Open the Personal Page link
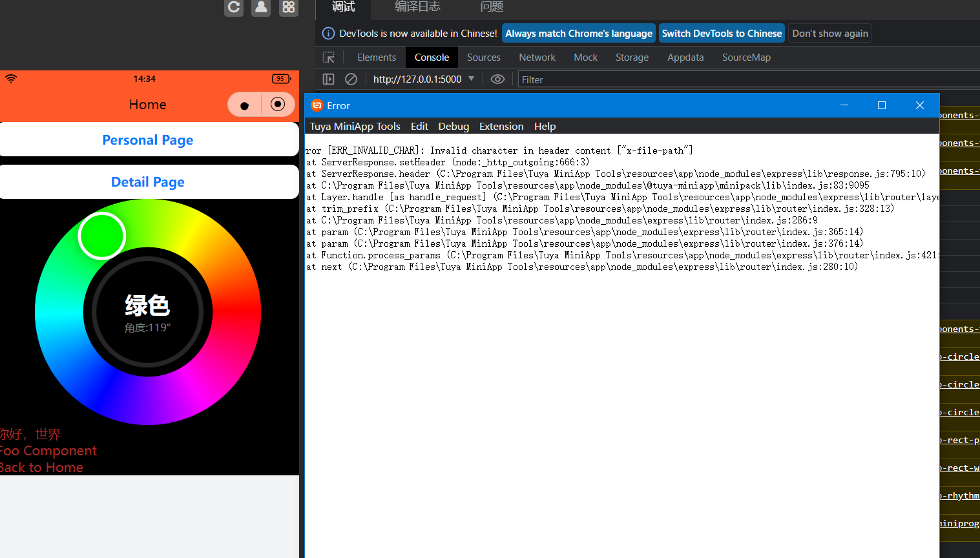Screen dimensions: 980x558 (x=148, y=140)
